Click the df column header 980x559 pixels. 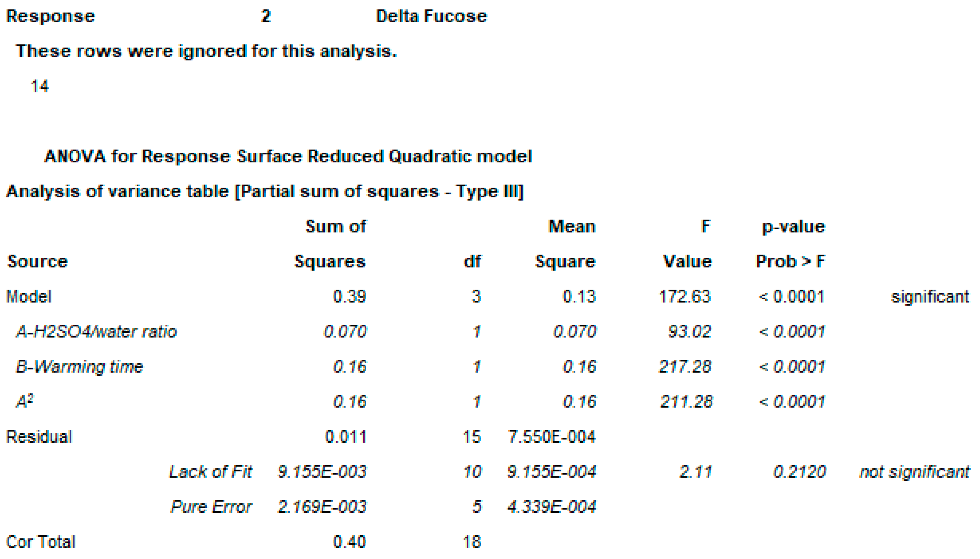(x=472, y=261)
